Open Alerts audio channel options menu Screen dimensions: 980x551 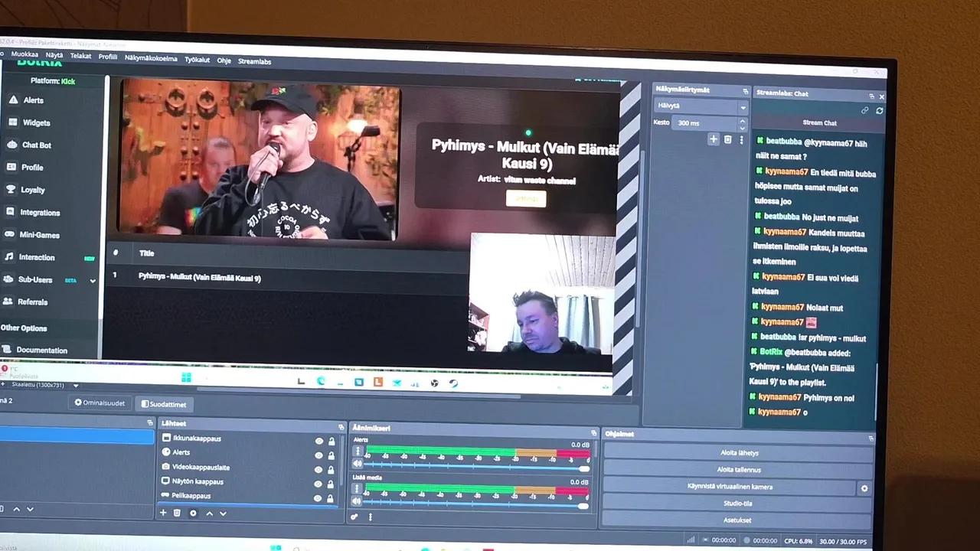point(357,452)
